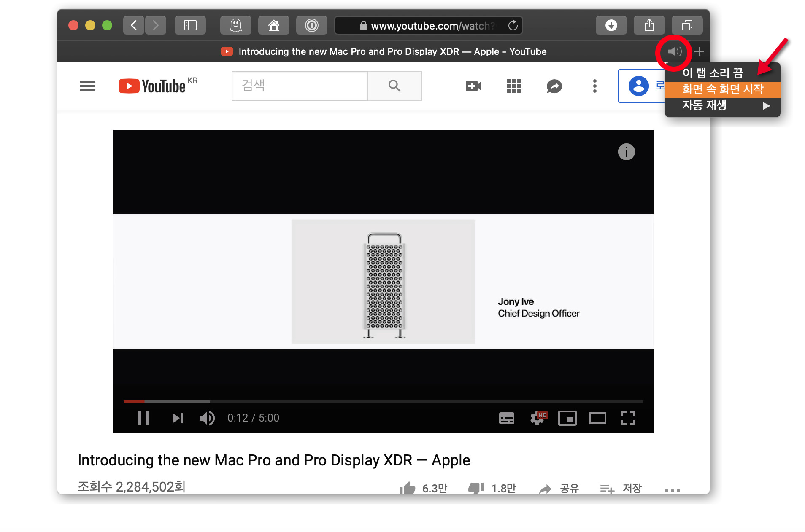The image size is (805, 532).
Task: Show the Safari downloads list
Action: tap(611, 26)
